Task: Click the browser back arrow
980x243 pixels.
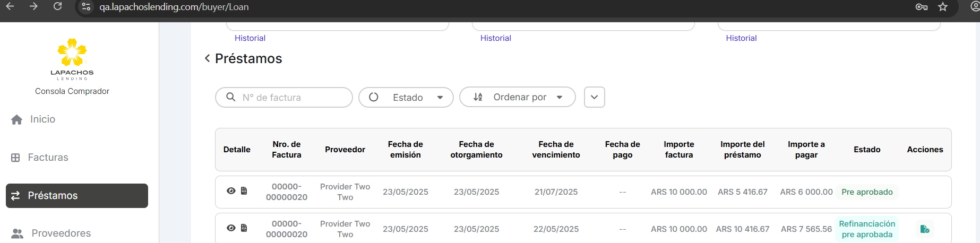Action: click(x=10, y=6)
